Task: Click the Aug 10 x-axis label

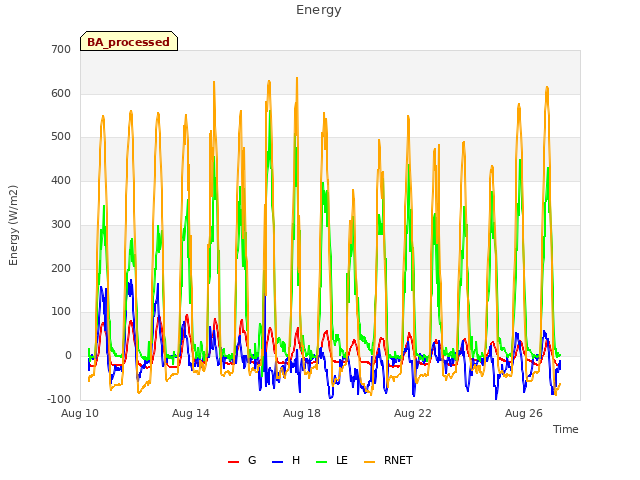Action: (80, 413)
